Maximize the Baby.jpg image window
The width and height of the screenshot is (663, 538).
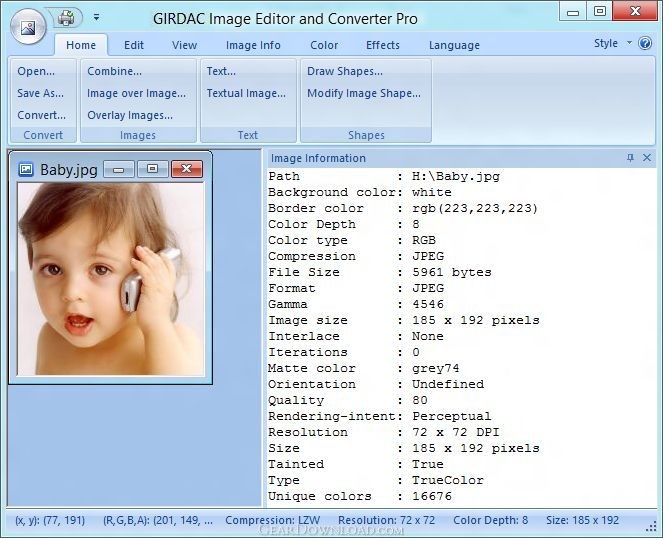(152, 169)
